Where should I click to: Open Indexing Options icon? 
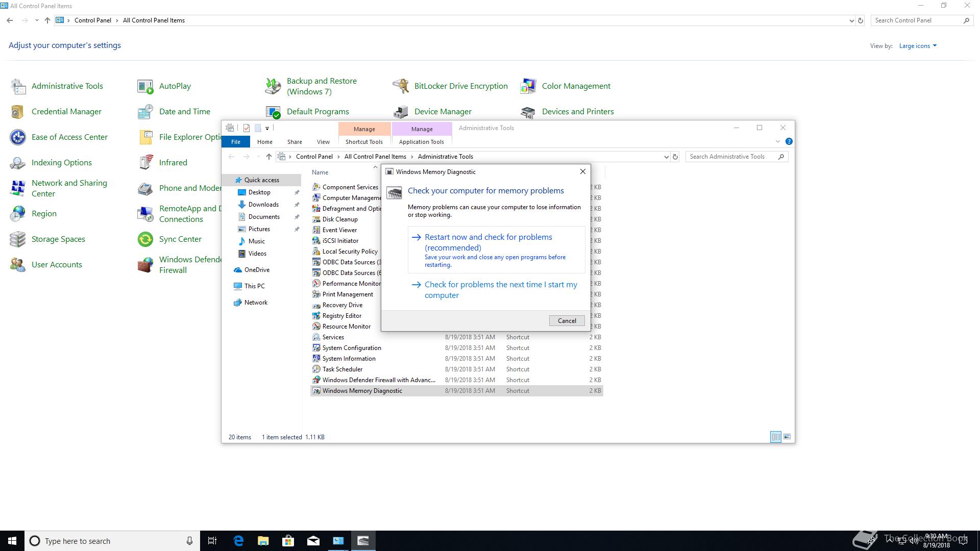point(18,163)
